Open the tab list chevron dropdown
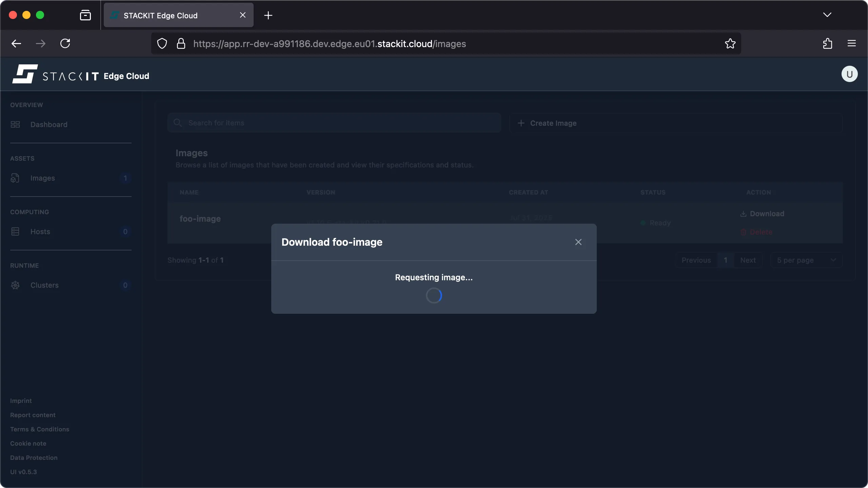Image resolution: width=868 pixels, height=488 pixels. coord(827,15)
